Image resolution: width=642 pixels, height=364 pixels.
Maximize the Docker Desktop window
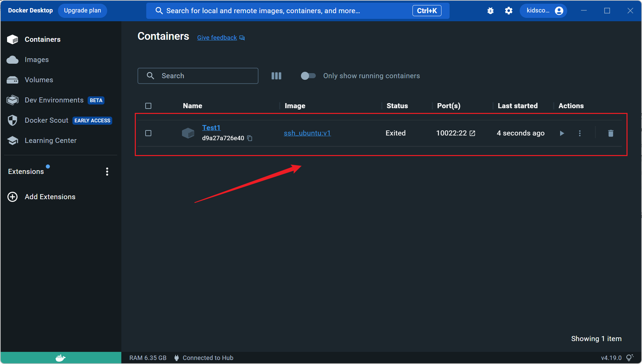click(607, 11)
